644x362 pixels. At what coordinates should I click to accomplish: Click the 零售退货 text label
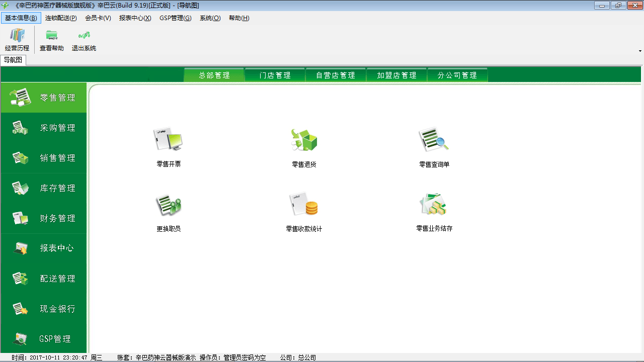pos(304,164)
